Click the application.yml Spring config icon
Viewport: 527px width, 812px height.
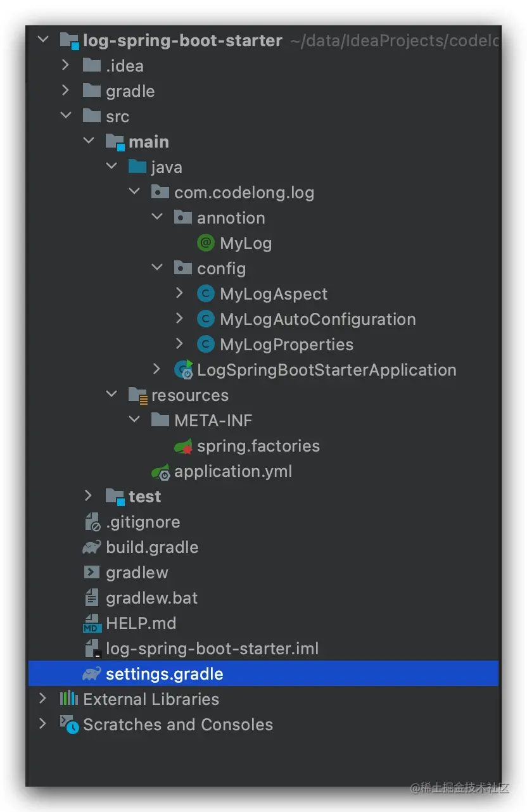(160, 471)
